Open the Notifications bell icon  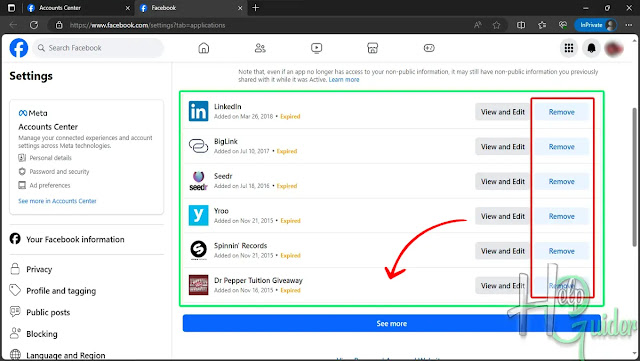point(591,48)
